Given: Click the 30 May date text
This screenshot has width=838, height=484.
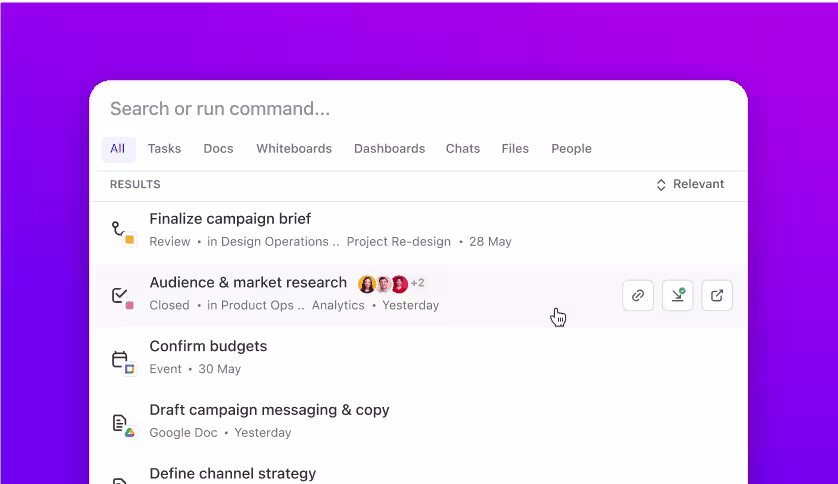Looking at the screenshot, I should click(220, 369).
